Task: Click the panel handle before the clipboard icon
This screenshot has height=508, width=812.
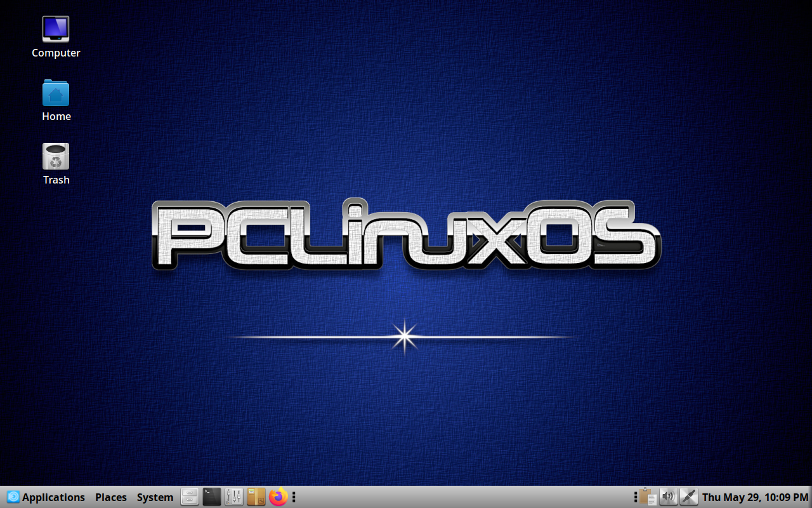Action: 635,497
